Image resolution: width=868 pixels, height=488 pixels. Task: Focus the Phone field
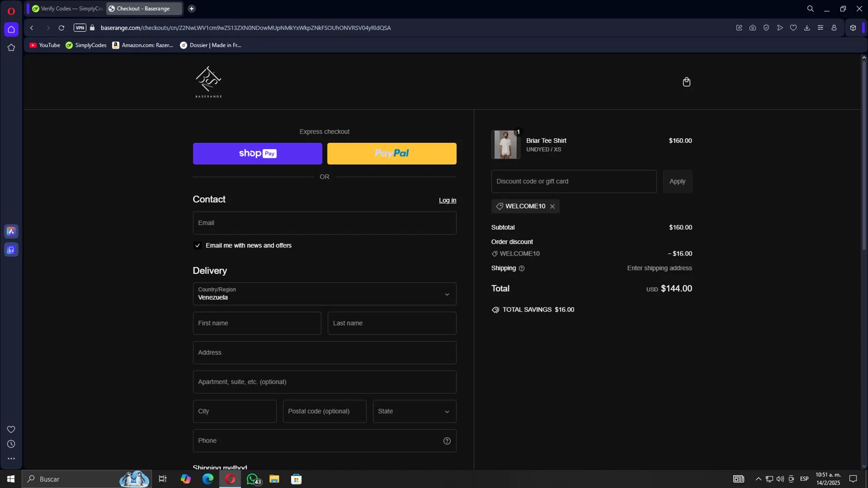[324, 441]
